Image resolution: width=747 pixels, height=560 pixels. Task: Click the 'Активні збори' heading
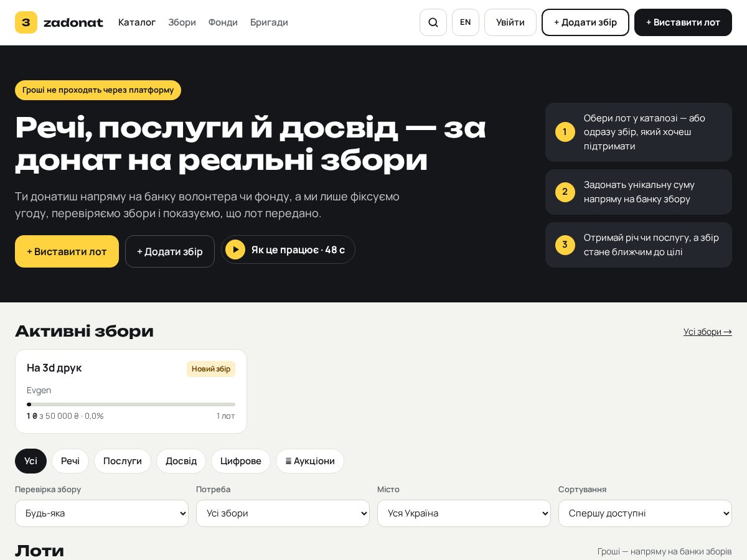click(84, 331)
